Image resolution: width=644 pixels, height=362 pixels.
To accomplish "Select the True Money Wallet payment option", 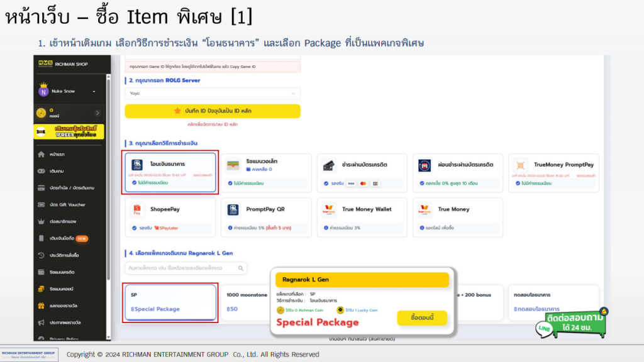I will pos(362,216).
